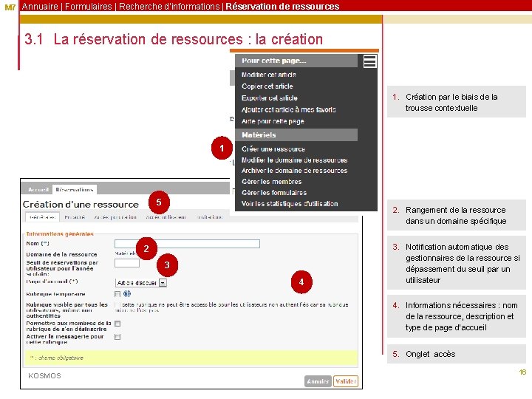Choose Archiver le domaine de ressources
The width and height of the screenshot is (532, 399).
294,171
